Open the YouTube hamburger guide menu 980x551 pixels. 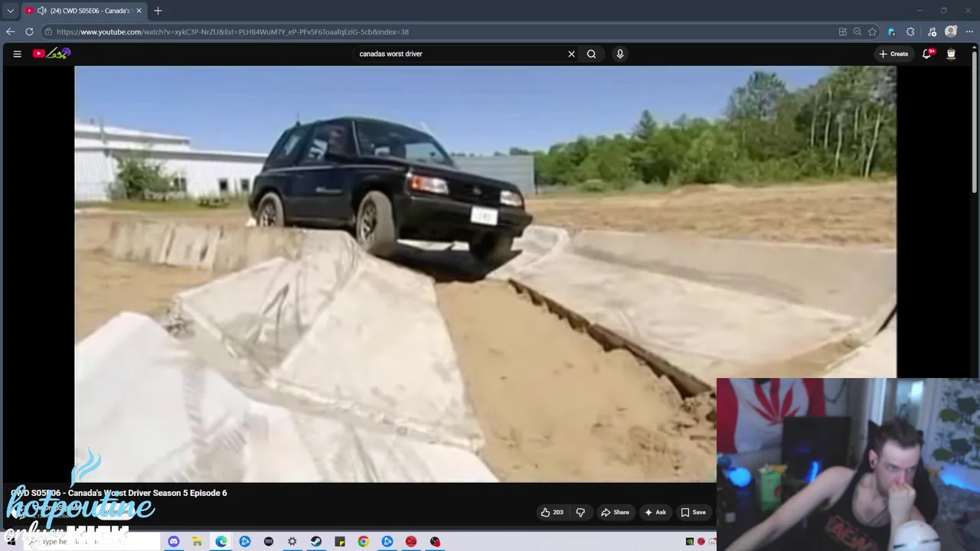point(17,54)
